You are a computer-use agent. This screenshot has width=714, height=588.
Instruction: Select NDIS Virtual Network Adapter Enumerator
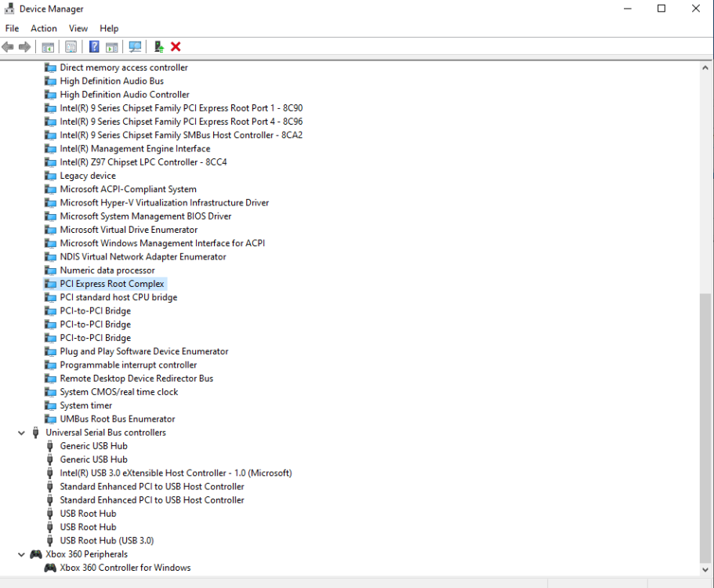pyautogui.click(x=143, y=257)
